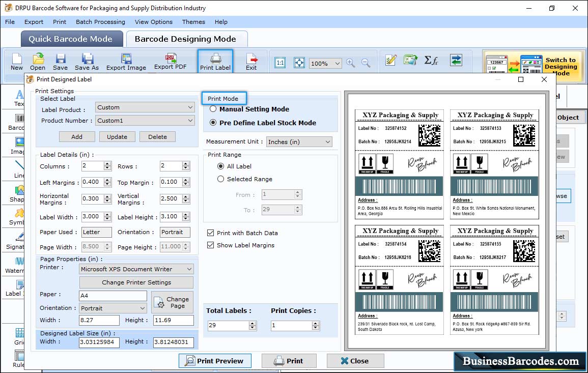
Task: Open the Batch Processing menu
Action: pos(100,22)
